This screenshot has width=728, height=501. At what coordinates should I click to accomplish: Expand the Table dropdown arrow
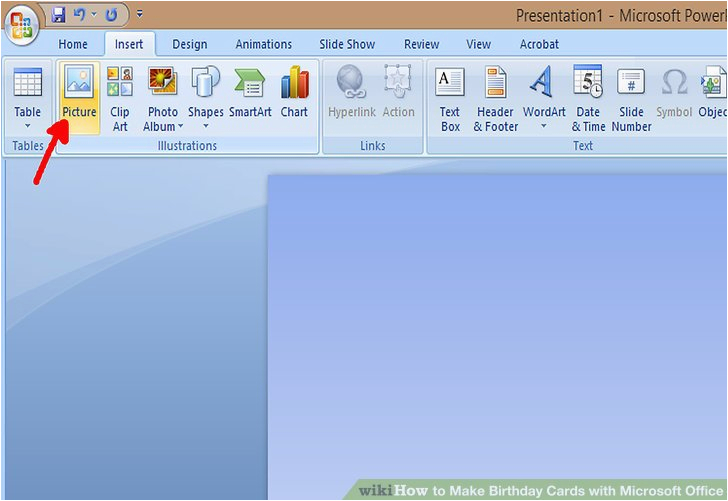point(27,126)
